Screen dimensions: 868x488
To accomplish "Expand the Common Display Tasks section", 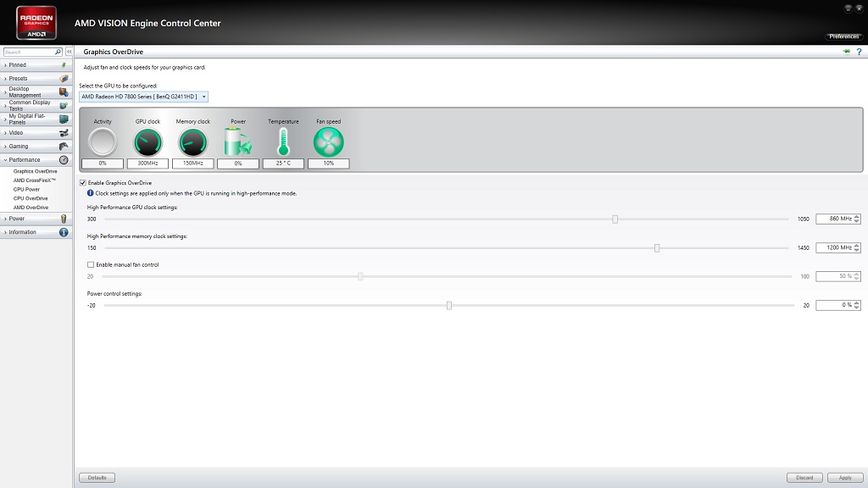I will click(x=36, y=106).
